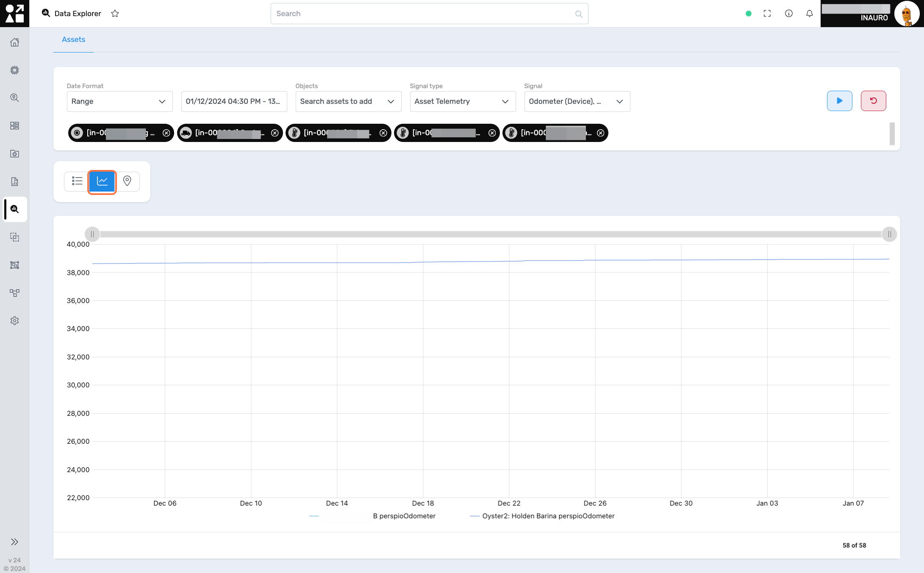The height and width of the screenshot is (573, 924).
Task: Click the green status indicator dot
Action: click(x=749, y=14)
